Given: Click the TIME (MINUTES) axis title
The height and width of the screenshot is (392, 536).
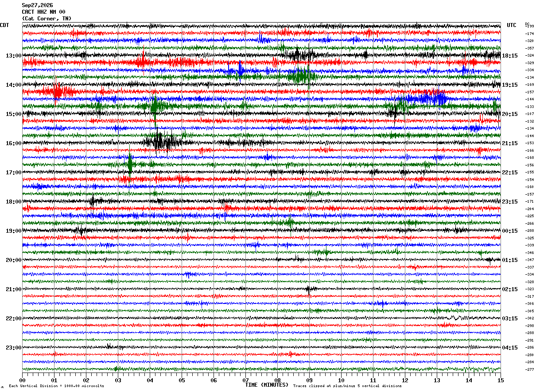Looking at the screenshot, I should [x=267, y=385].
